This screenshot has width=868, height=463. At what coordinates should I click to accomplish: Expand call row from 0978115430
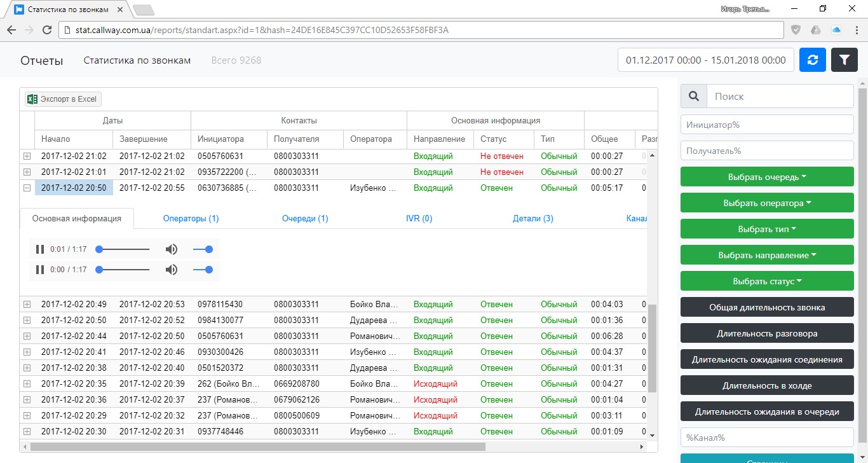27,304
